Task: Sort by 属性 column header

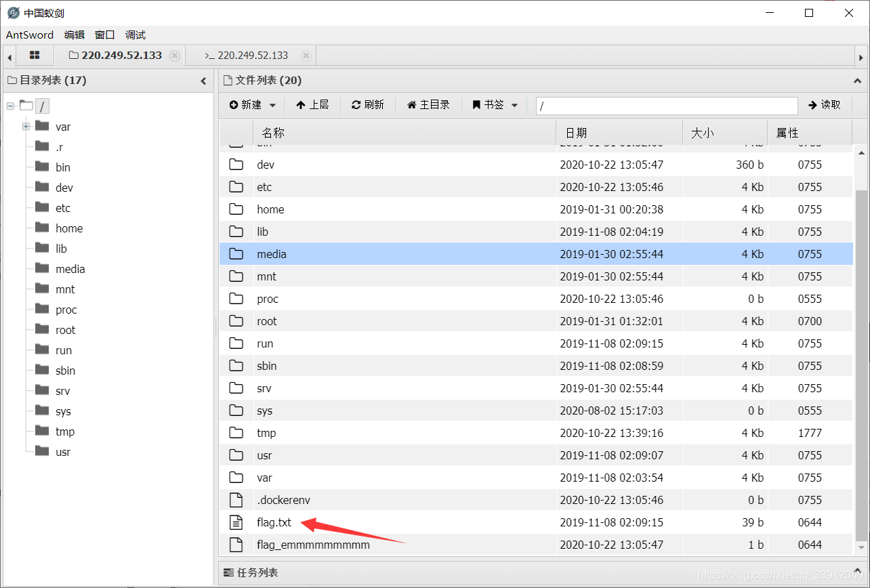Action: click(810, 133)
